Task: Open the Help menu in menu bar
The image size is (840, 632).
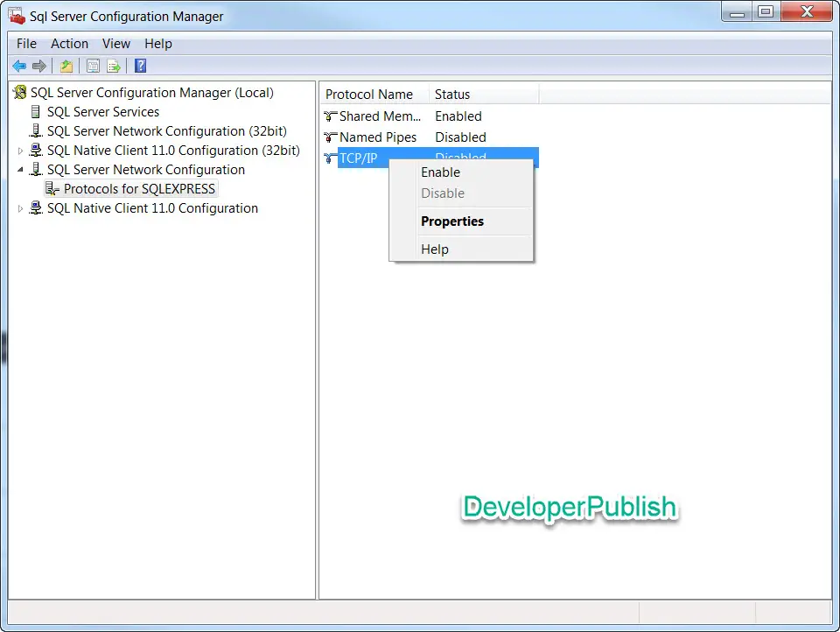Action: (158, 44)
